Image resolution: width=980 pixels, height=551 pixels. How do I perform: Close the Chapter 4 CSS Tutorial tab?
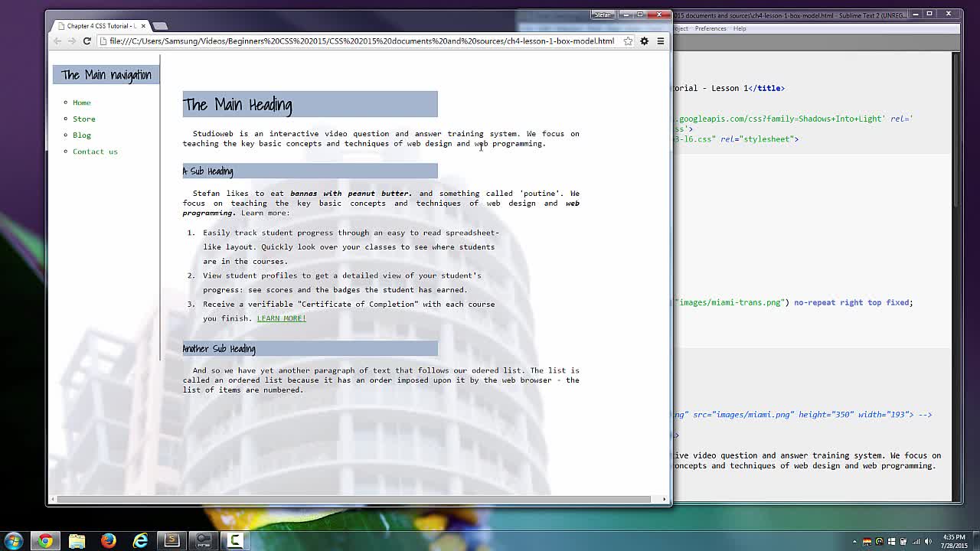point(143,26)
